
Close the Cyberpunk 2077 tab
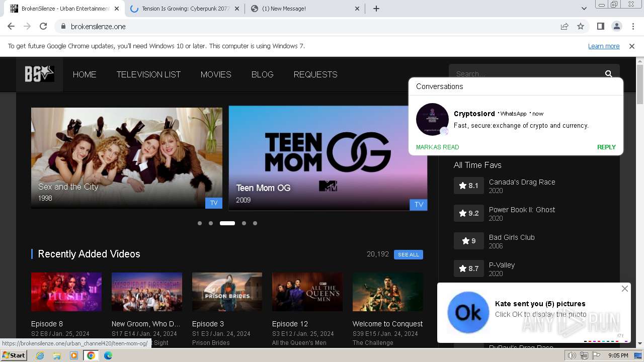237,9
